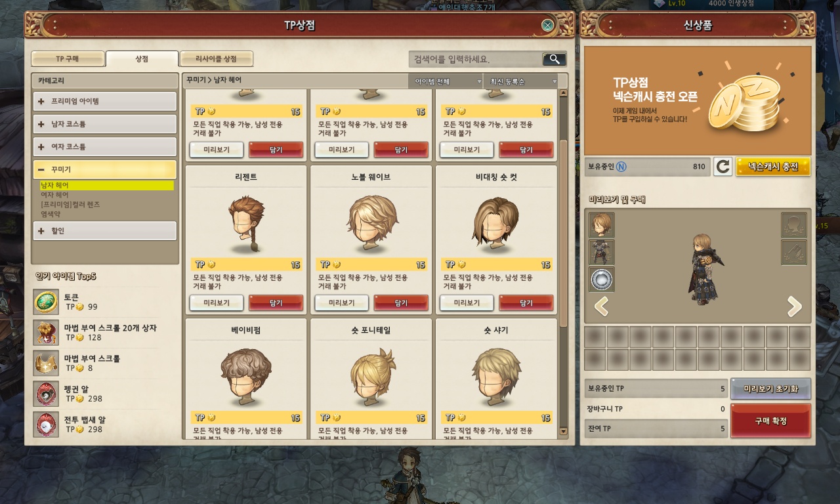Open the 아이템 전체 filter dropdown

click(x=446, y=81)
